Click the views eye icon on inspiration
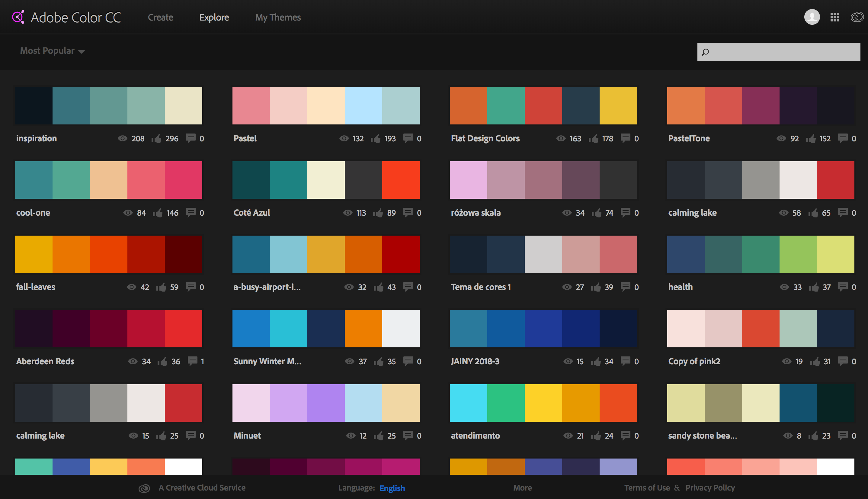 tap(123, 138)
